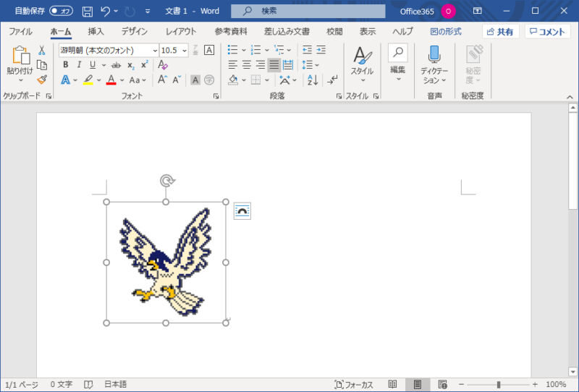This screenshot has width=579, height=392.
Task: Click the Save icon in title bar
Action: [87, 12]
